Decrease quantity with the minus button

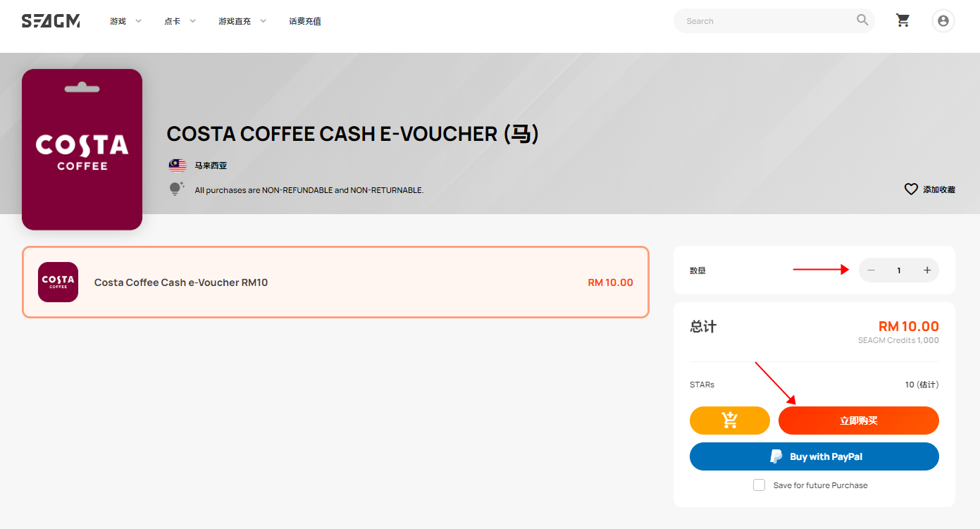click(871, 270)
